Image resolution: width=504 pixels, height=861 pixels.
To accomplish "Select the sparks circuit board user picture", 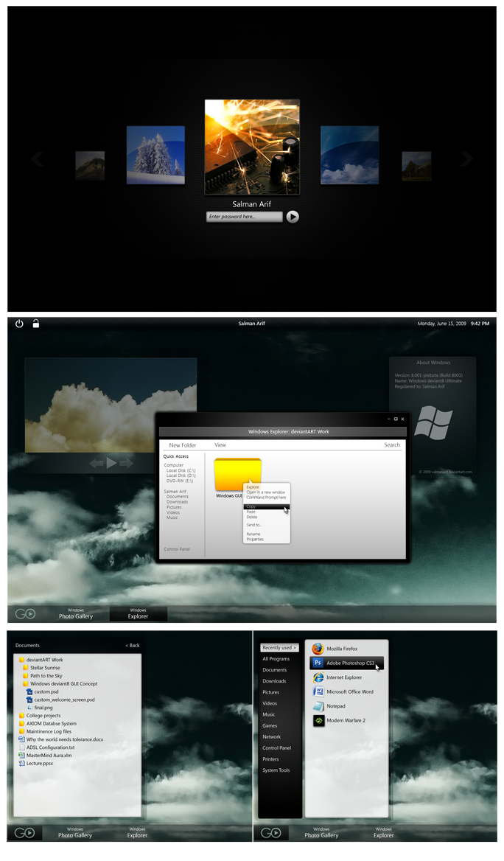I will pyautogui.click(x=252, y=147).
